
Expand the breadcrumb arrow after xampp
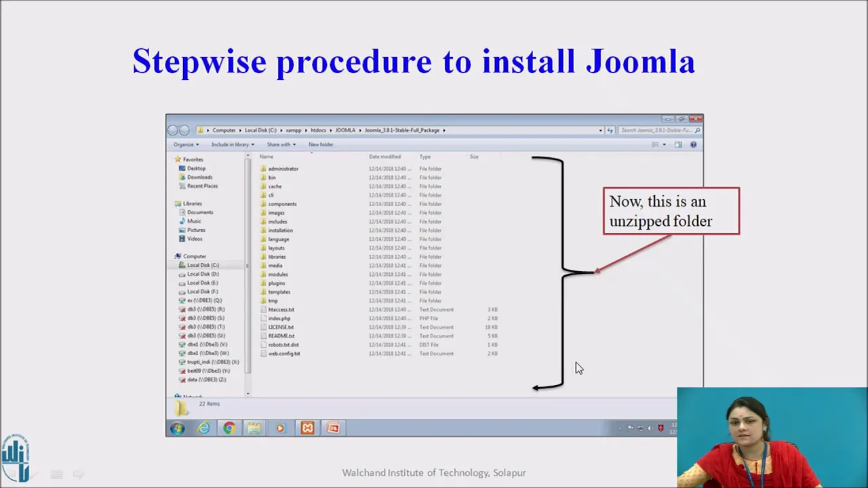(307, 130)
